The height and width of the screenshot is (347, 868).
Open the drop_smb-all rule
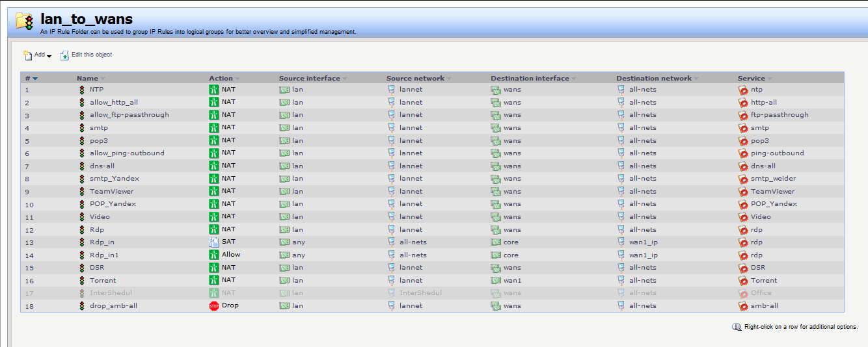113,306
